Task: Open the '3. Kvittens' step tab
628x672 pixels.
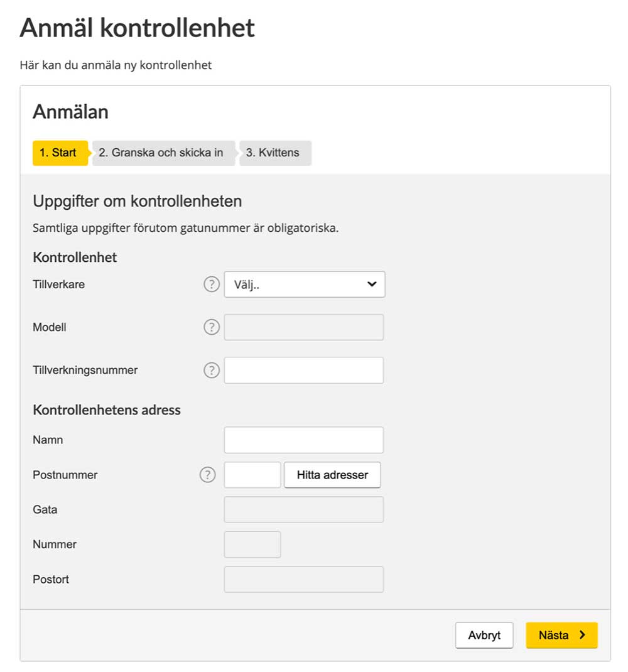Action: tap(274, 153)
